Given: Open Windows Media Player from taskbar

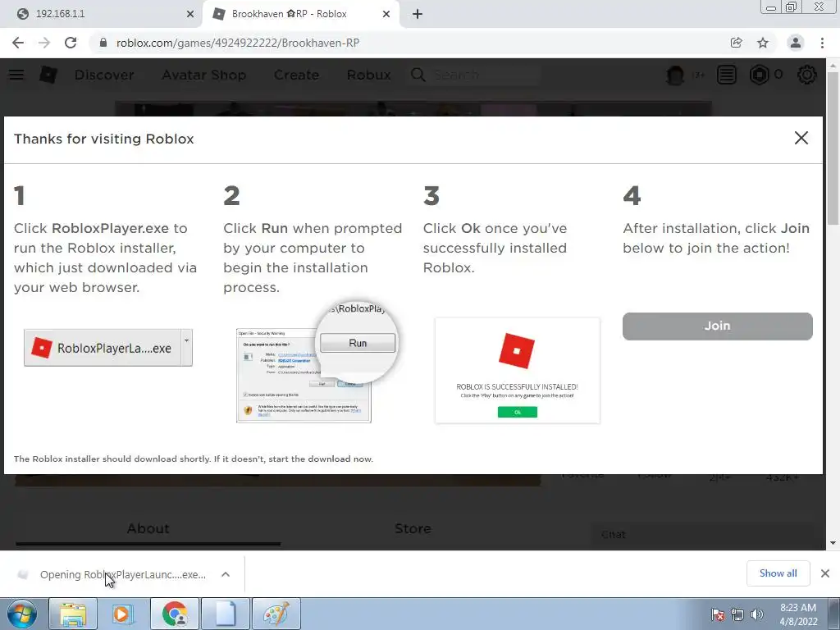Looking at the screenshot, I should (x=123, y=614).
